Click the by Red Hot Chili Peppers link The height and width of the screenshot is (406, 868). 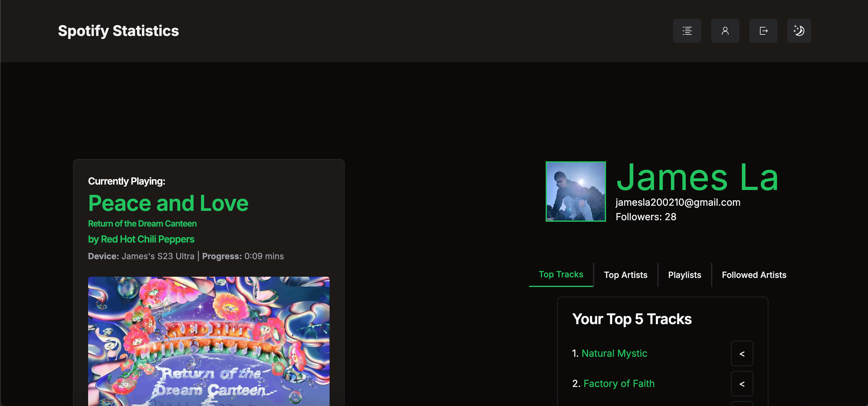click(x=141, y=239)
